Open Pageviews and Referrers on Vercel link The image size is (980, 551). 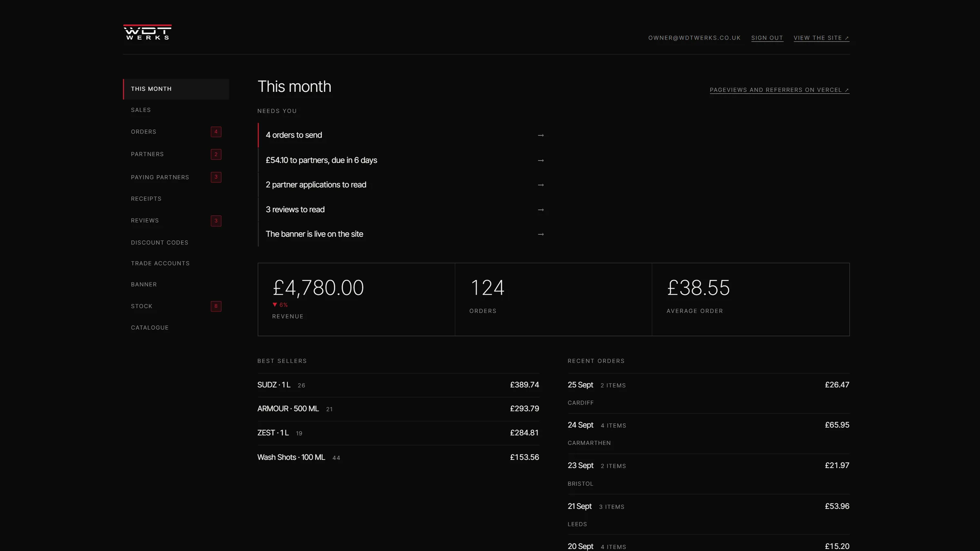[780, 90]
